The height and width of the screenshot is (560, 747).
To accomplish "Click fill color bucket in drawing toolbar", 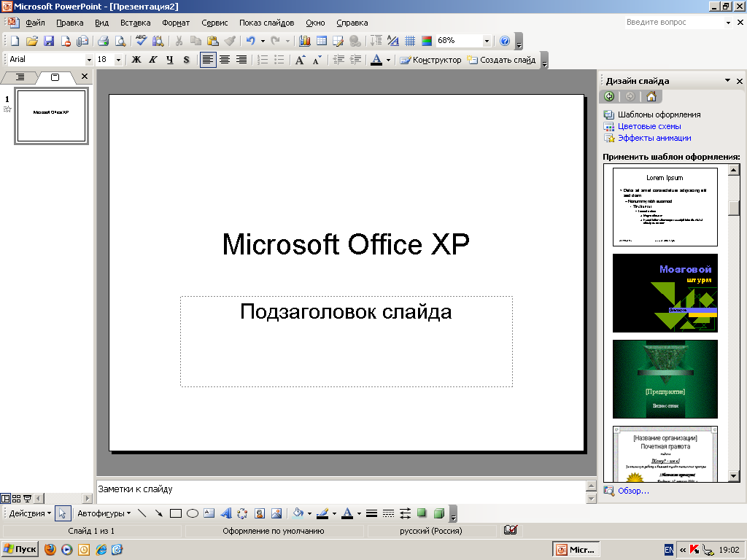I will click(298, 513).
